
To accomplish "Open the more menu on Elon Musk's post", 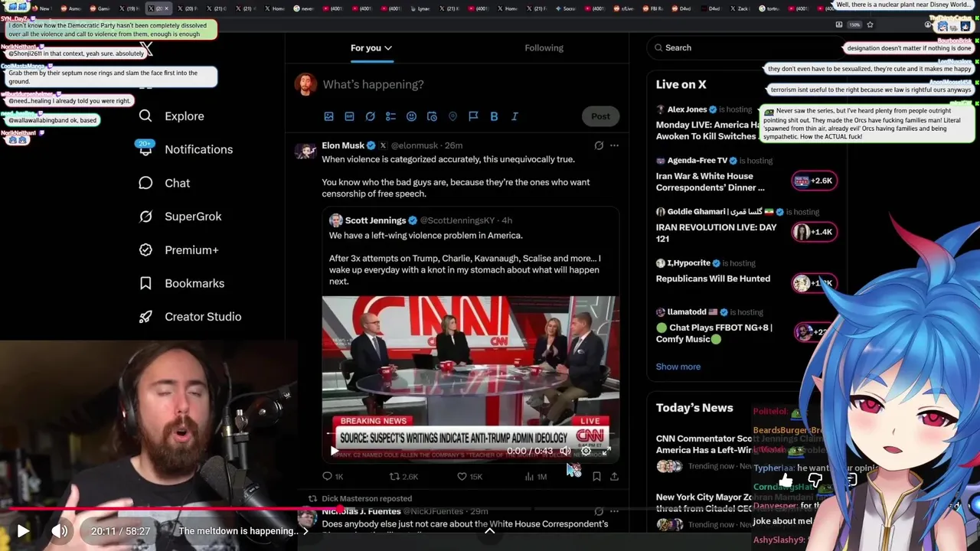I will [614, 145].
